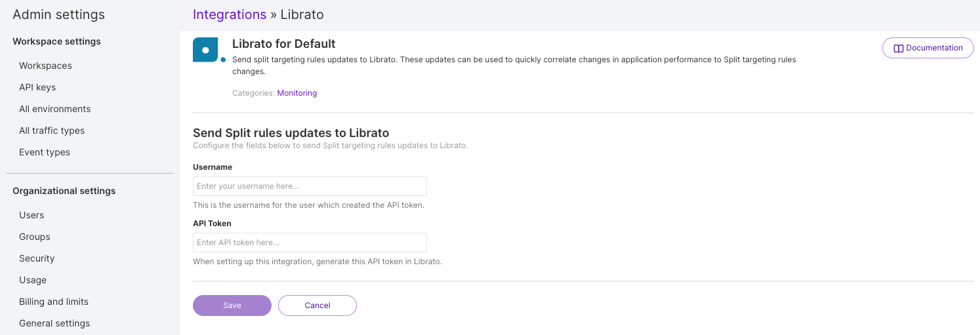Open the Documentation button
The height and width of the screenshot is (335, 980).
[x=928, y=48]
